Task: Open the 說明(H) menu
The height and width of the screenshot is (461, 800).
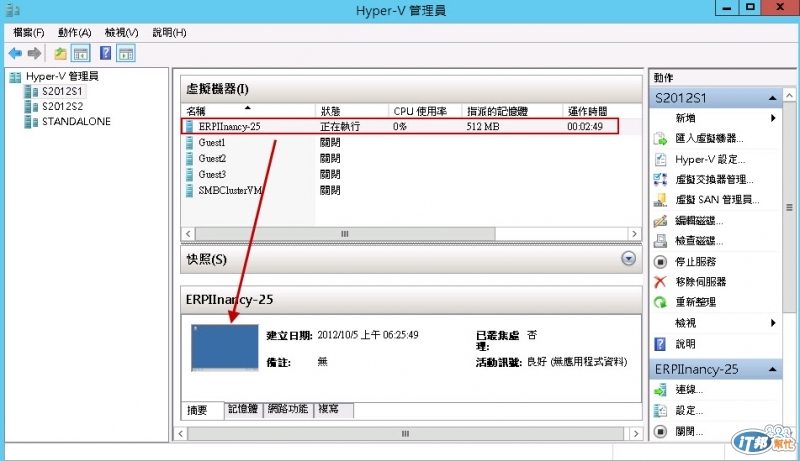Action: (x=169, y=33)
